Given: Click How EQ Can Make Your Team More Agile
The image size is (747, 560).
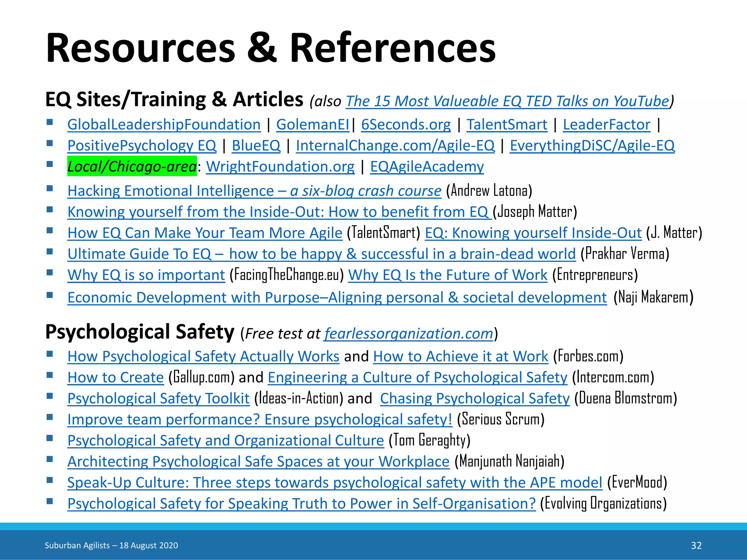Looking at the screenshot, I should pyautogui.click(x=205, y=233).
